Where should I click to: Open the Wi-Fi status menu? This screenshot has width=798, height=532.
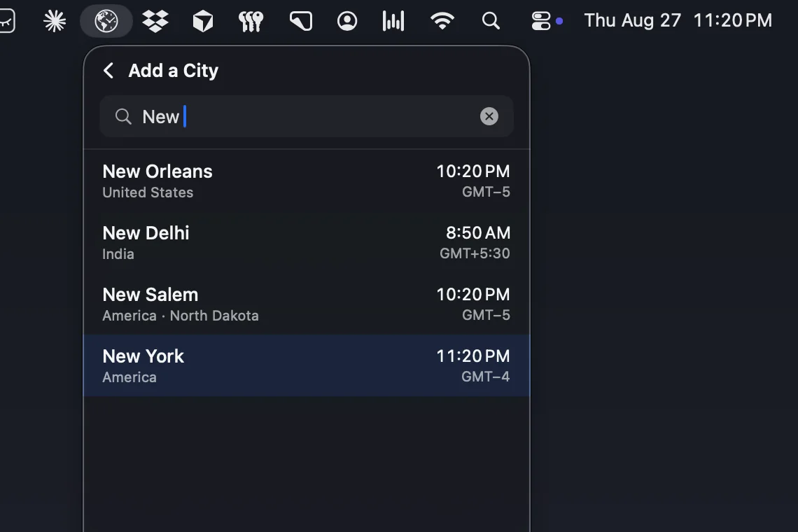(442, 21)
